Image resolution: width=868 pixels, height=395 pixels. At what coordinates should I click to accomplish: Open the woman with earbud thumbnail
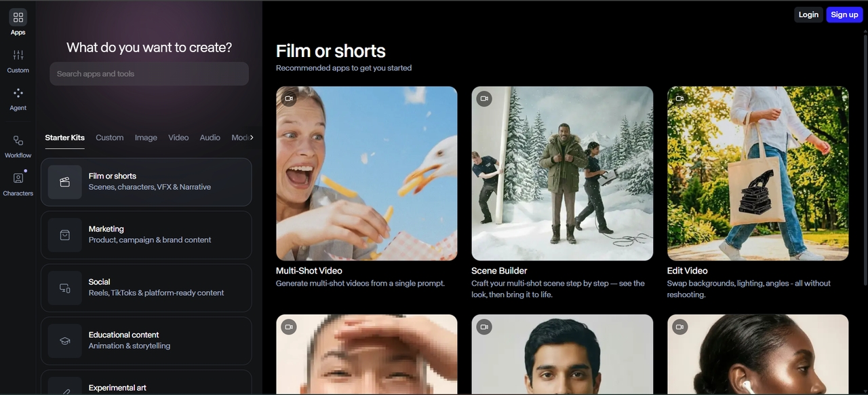tap(758, 354)
